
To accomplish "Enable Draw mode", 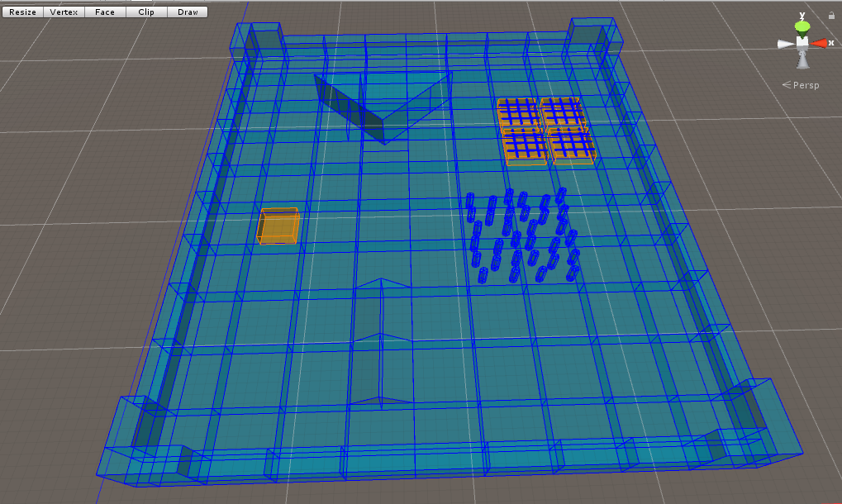I will pos(188,12).
